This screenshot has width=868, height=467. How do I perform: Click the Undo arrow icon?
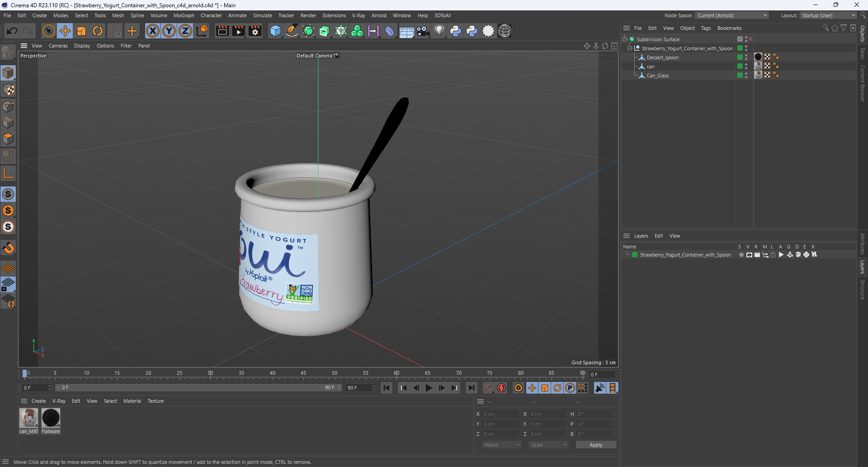pyautogui.click(x=12, y=31)
